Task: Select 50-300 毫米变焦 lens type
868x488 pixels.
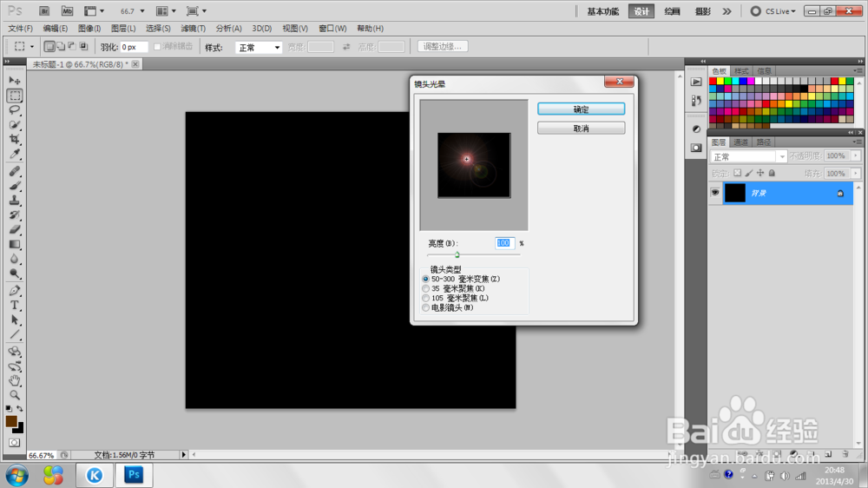Action: (425, 280)
